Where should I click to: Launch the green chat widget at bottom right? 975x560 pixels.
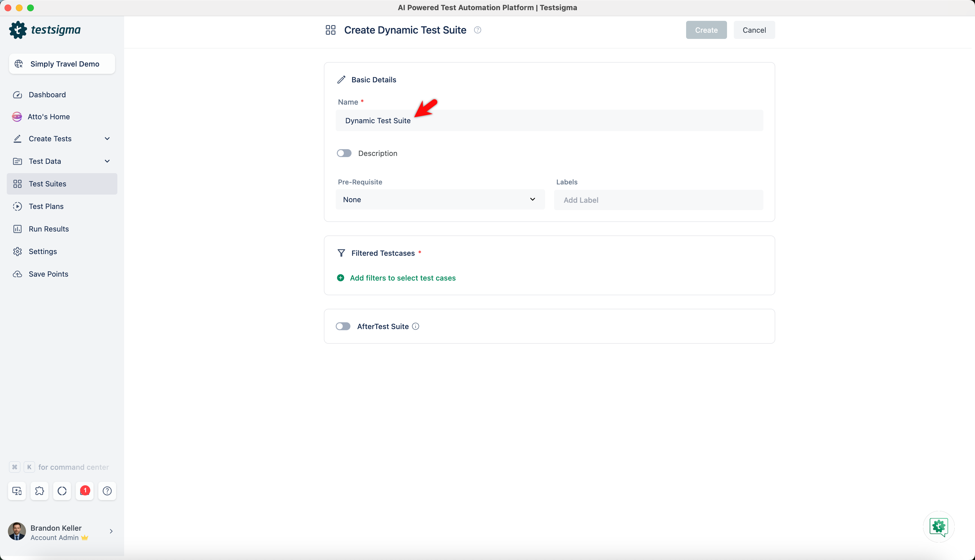pos(938,527)
